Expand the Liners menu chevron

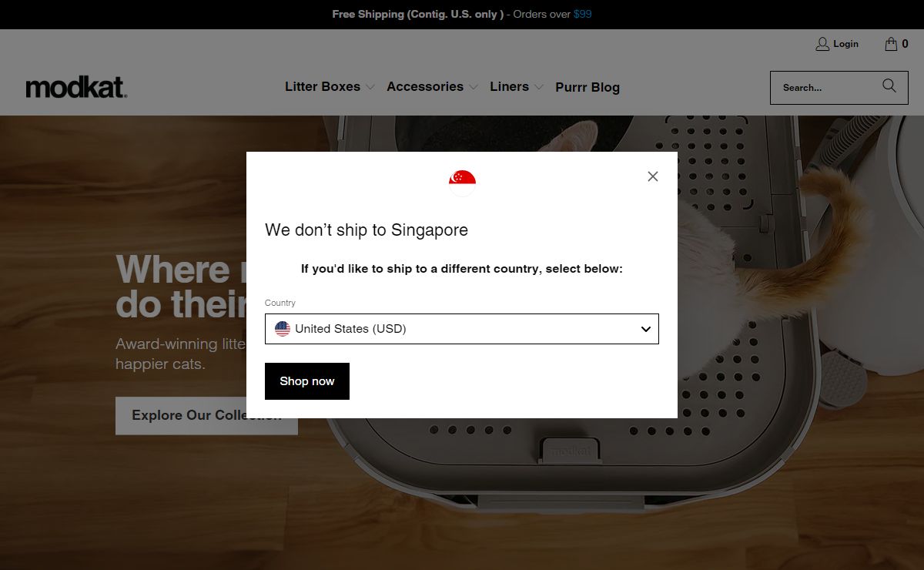click(539, 87)
